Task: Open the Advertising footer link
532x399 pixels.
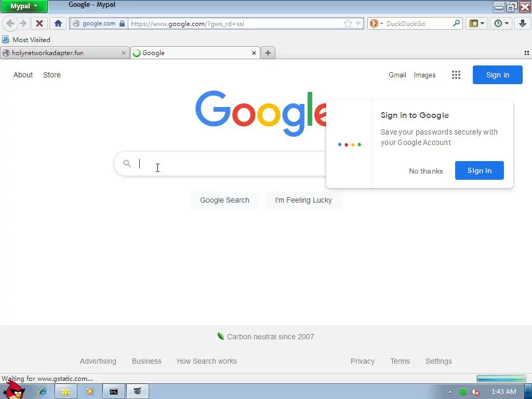Action: pos(98,361)
